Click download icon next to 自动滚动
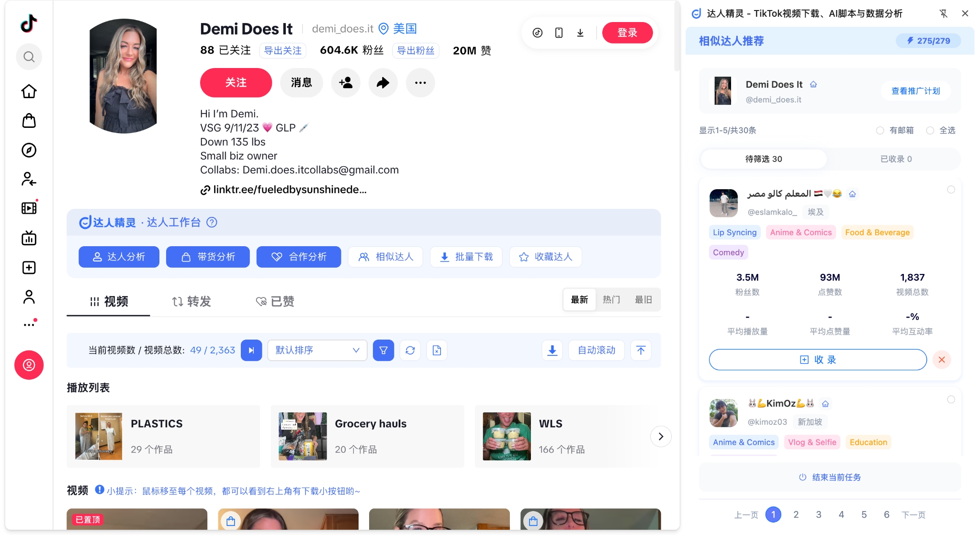The image size is (980, 535). click(x=552, y=350)
